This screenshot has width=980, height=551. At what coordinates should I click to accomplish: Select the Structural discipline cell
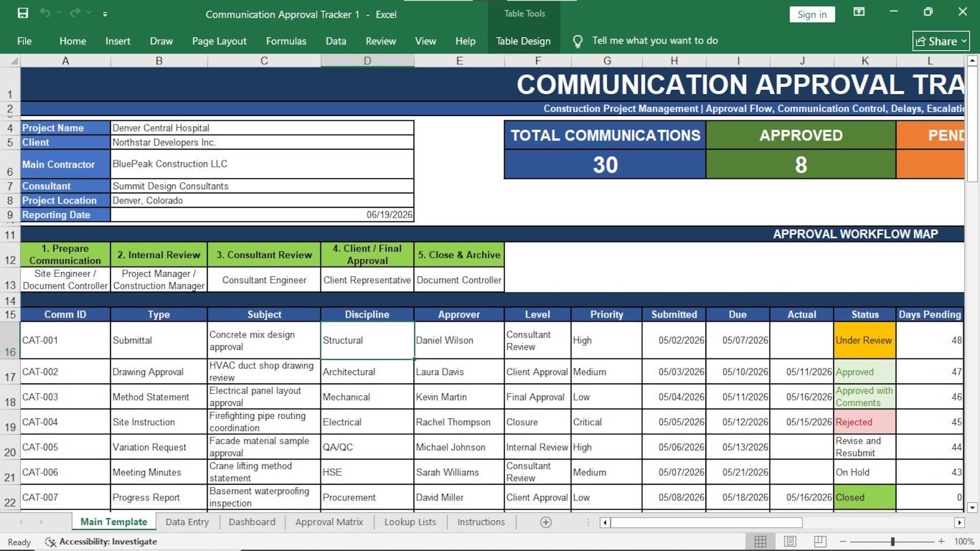(x=367, y=341)
